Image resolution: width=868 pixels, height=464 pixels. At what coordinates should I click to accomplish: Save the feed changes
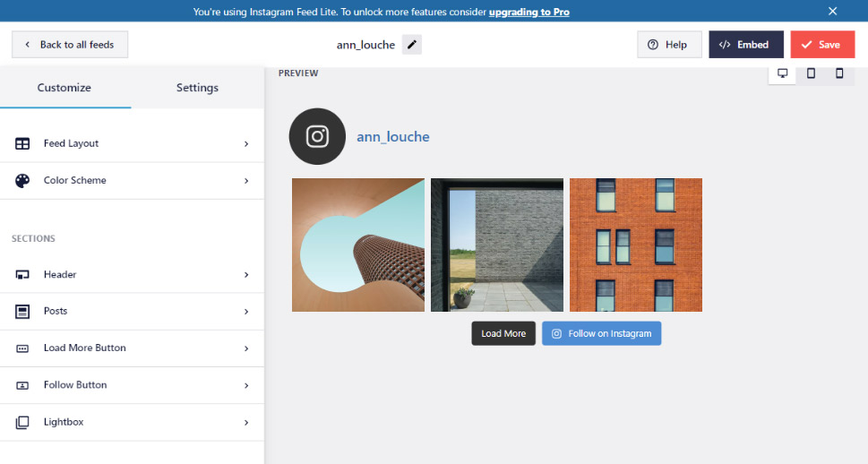822,45
